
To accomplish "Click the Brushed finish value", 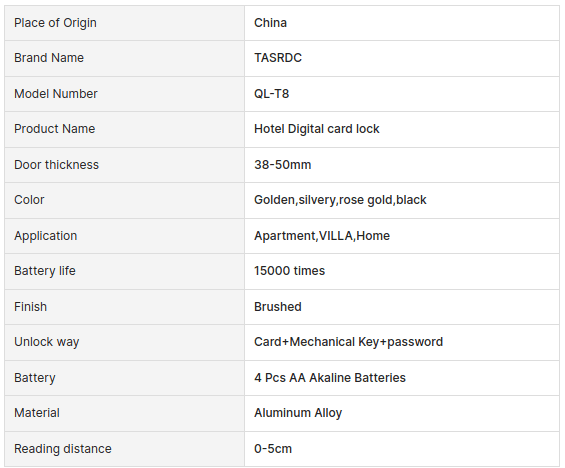I will point(278,307).
